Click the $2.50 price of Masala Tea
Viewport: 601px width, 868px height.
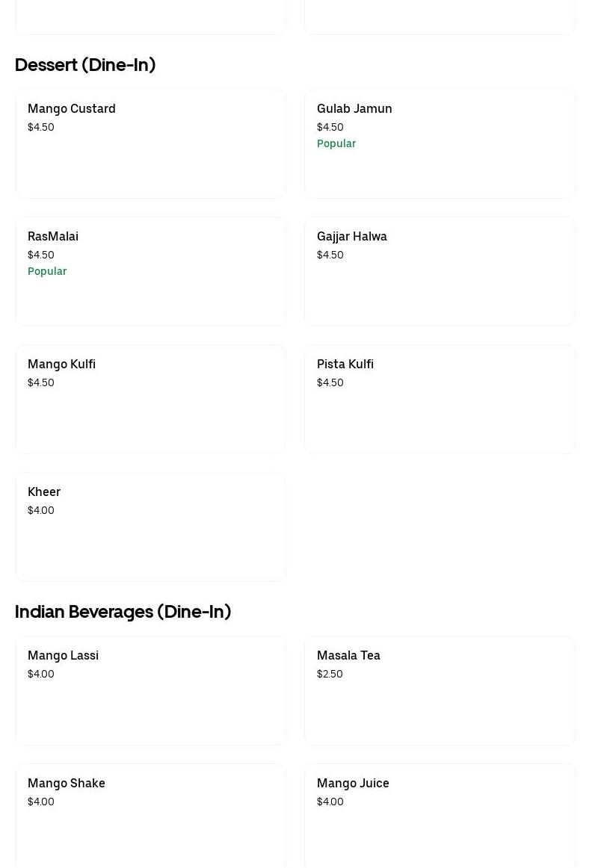click(x=330, y=674)
